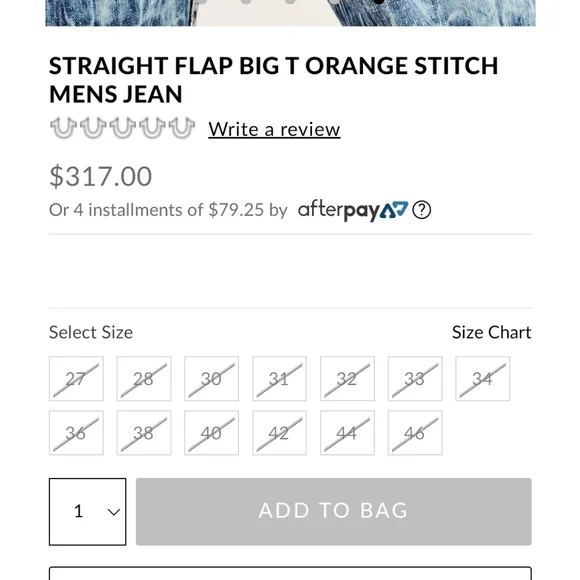Click the third horseshoe rating icon
The width and height of the screenshot is (580, 580).
coord(122,128)
